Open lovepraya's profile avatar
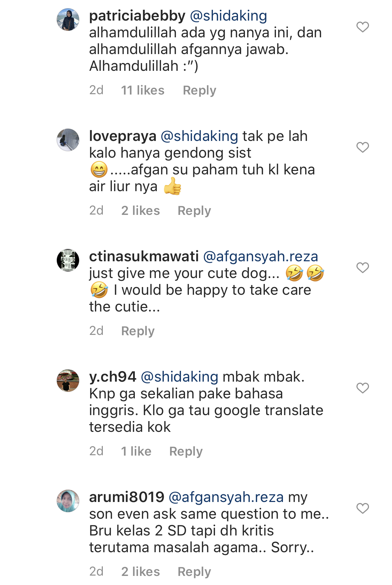This screenshot has height=585, width=392. pyautogui.click(x=68, y=140)
